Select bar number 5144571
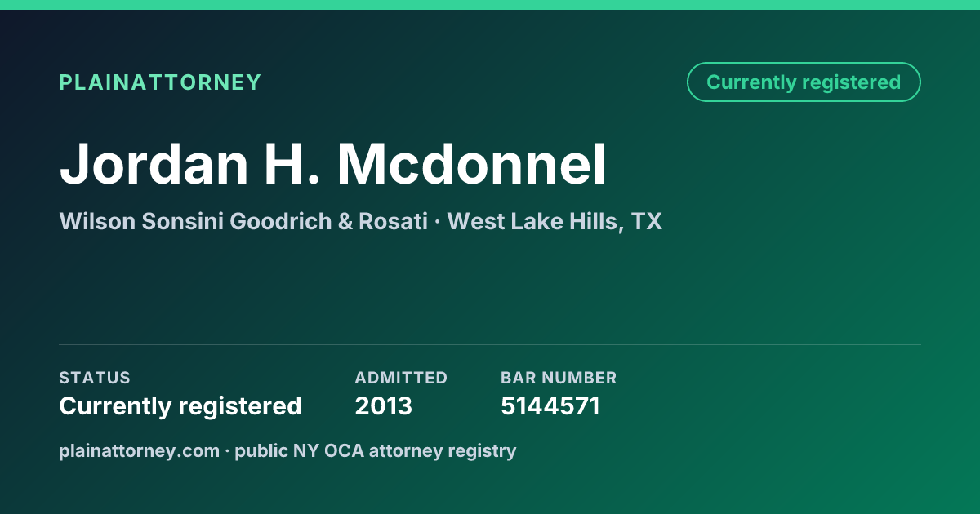 click(550, 405)
